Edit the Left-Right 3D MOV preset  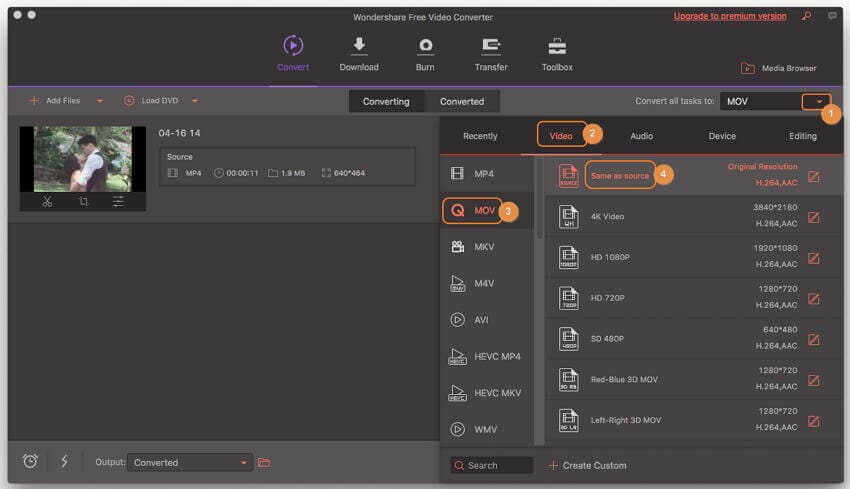(x=814, y=421)
